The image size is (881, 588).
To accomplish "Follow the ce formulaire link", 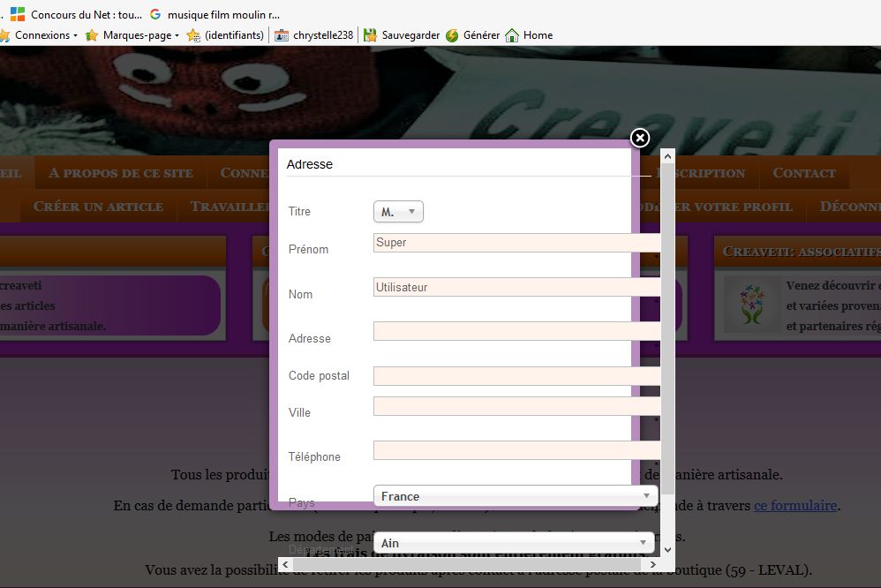I will coord(795,505).
